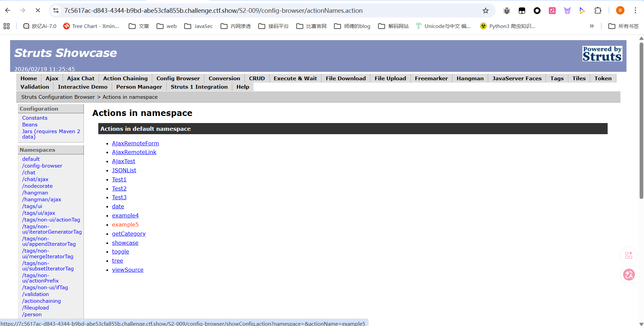Switch to the Config Browser tab
The width and height of the screenshot is (644, 326).
coord(178,79)
